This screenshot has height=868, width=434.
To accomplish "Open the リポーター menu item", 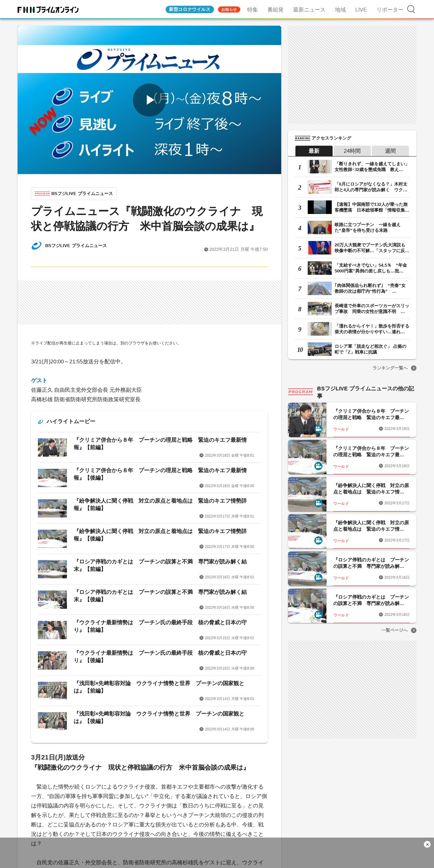I will click(390, 9).
